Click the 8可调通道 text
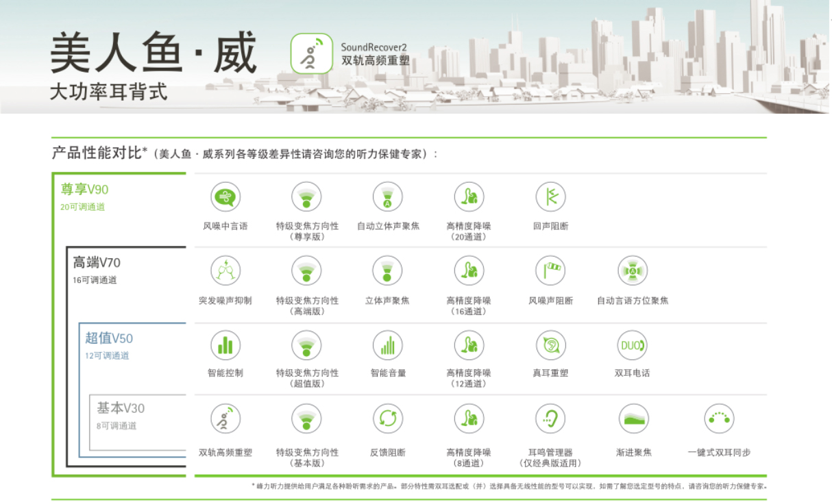 (117, 426)
